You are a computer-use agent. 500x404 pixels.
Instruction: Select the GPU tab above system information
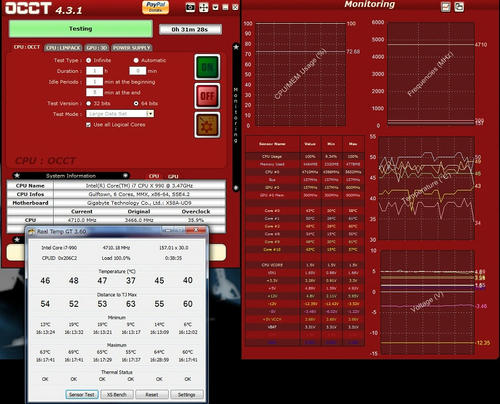[x=173, y=176]
